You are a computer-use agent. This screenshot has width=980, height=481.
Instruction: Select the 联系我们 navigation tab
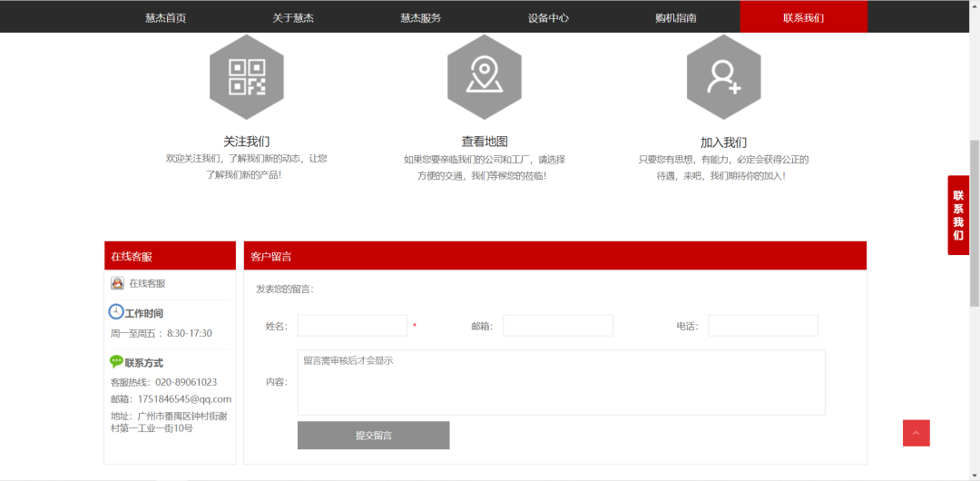pos(804,17)
